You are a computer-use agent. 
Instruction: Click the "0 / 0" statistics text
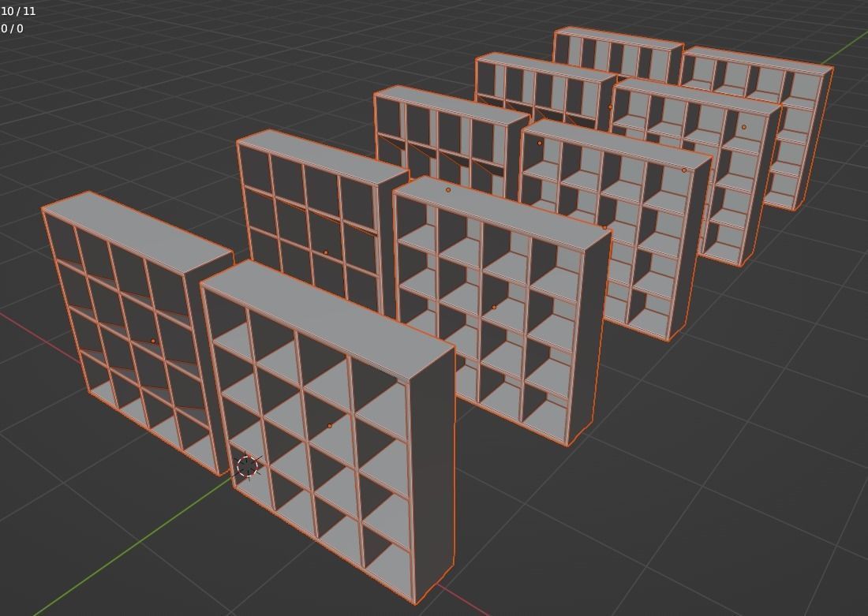coord(12,28)
